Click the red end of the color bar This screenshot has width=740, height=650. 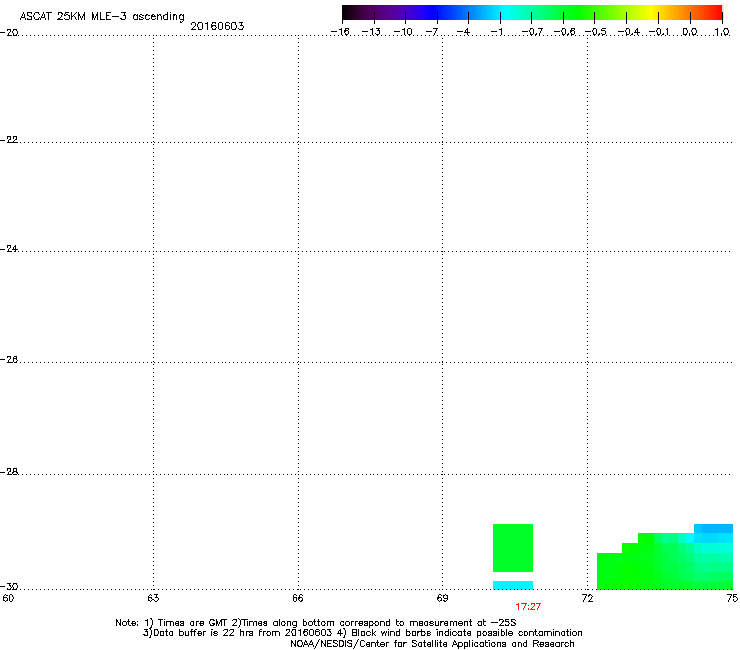(713, 12)
